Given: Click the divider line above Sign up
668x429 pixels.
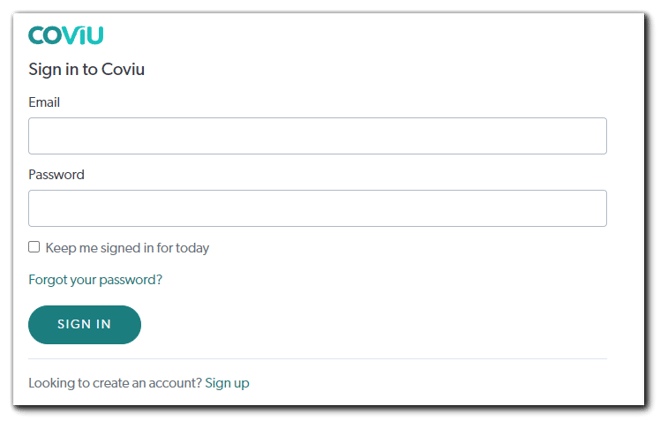Looking at the screenshot, I should [x=317, y=358].
